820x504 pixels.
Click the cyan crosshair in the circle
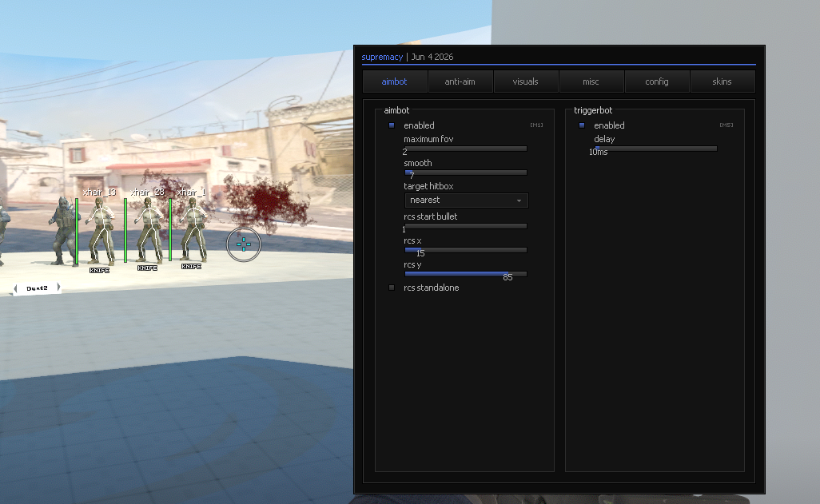click(x=244, y=244)
